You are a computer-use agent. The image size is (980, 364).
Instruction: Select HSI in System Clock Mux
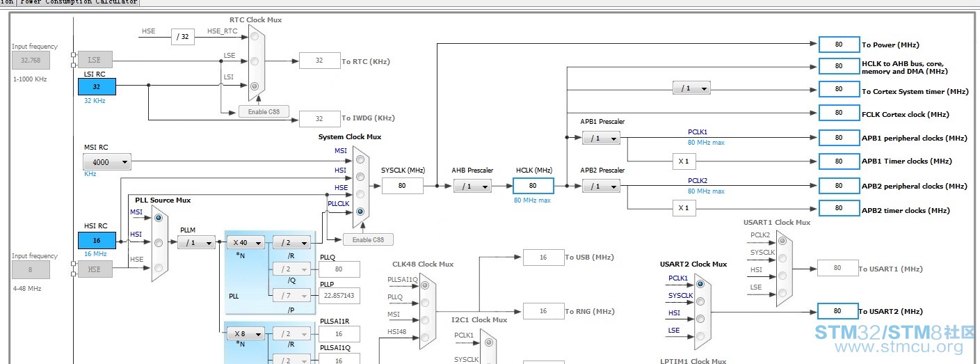[x=360, y=177]
